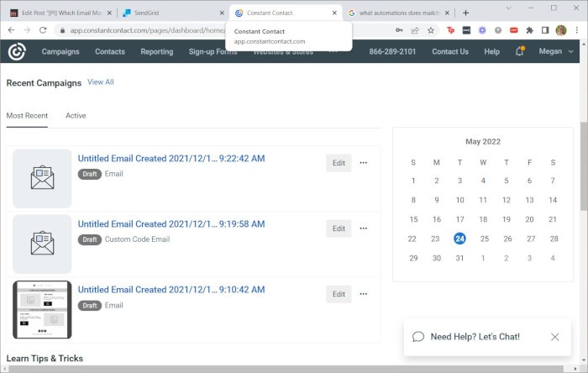Switch to the Active campaigns tab
This screenshot has height=373, width=588.
76,115
